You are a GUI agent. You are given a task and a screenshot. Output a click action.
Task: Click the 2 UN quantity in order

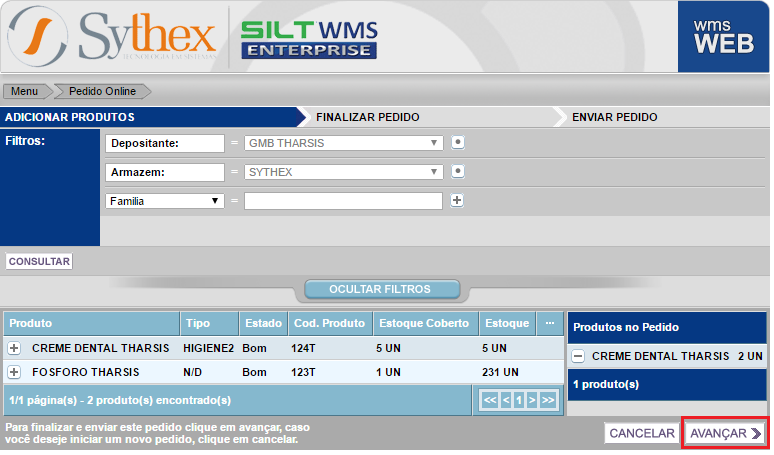click(750, 356)
